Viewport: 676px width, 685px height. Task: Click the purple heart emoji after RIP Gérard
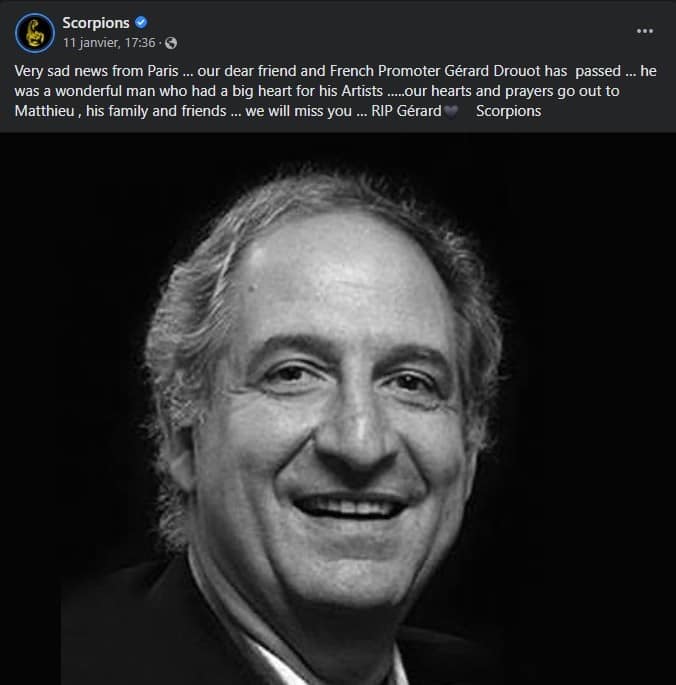tap(451, 111)
